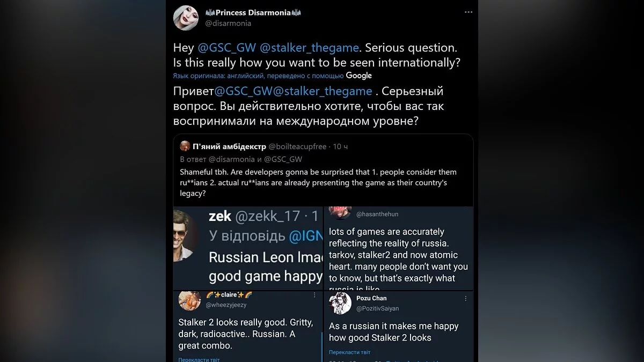Open the more options menu on Princess Disarmonia's tweet
Screen dimensions: 644x362
pyautogui.click(x=468, y=12)
